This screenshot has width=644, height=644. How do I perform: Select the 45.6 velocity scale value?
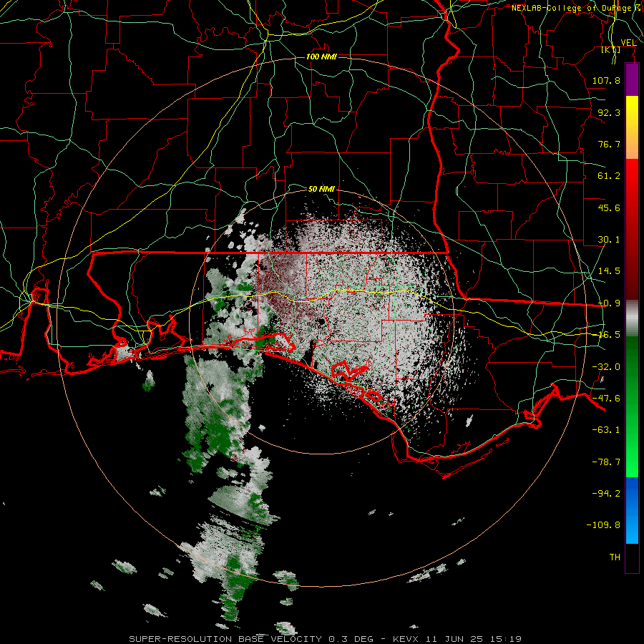pyautogui.click(x=609, y=208)
